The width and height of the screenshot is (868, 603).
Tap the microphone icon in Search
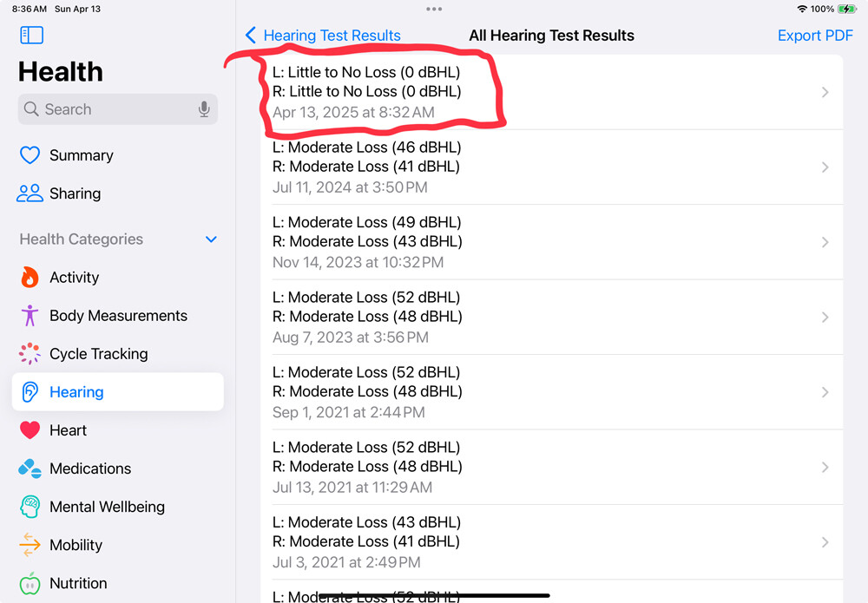[x=204, y=109]
